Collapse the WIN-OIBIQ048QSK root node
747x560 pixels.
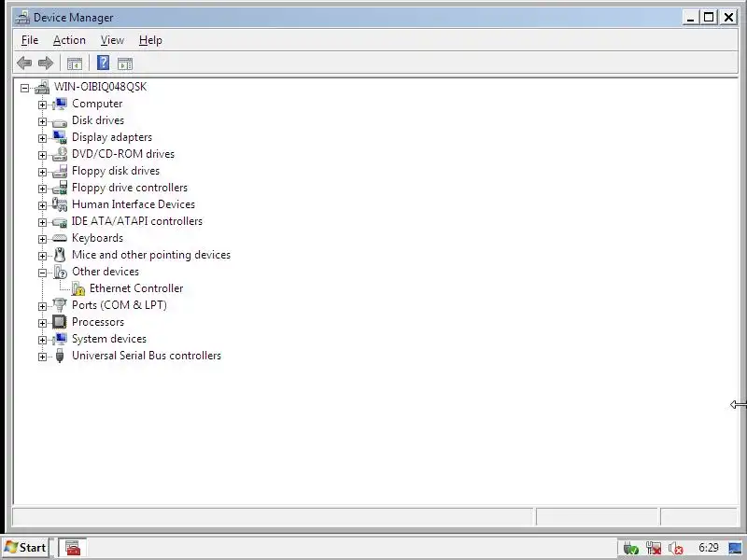coord(24,88)
